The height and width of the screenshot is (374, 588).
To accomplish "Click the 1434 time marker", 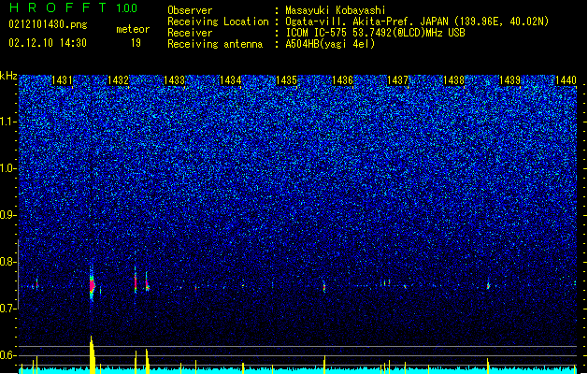I will click(x=230, y=80).
